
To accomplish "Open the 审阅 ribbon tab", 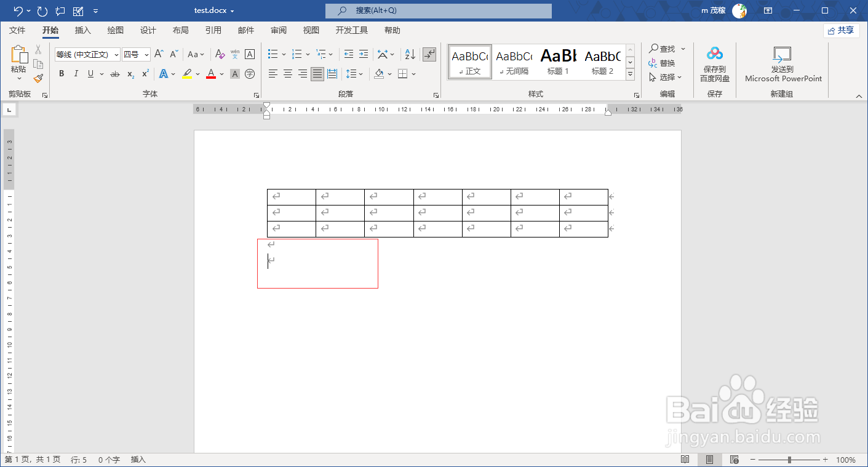I will (x=278, y=30).
